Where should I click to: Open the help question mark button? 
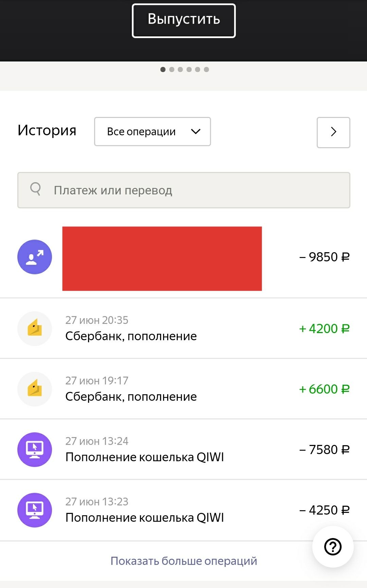(333, 547)
